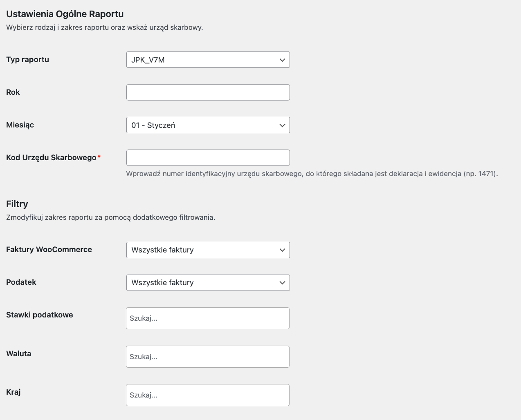Click the Kraj search field
Image resolution: width=521 pixels, height=420 pixels.
click(208, 395)
